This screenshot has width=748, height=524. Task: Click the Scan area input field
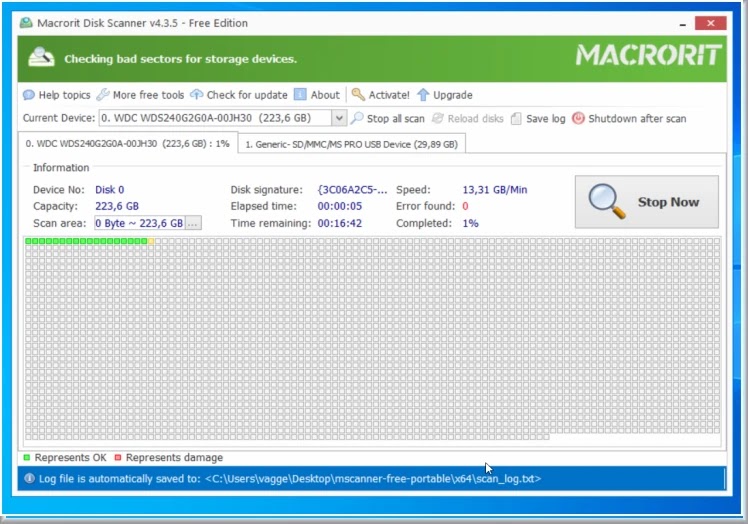coord(139,223)
